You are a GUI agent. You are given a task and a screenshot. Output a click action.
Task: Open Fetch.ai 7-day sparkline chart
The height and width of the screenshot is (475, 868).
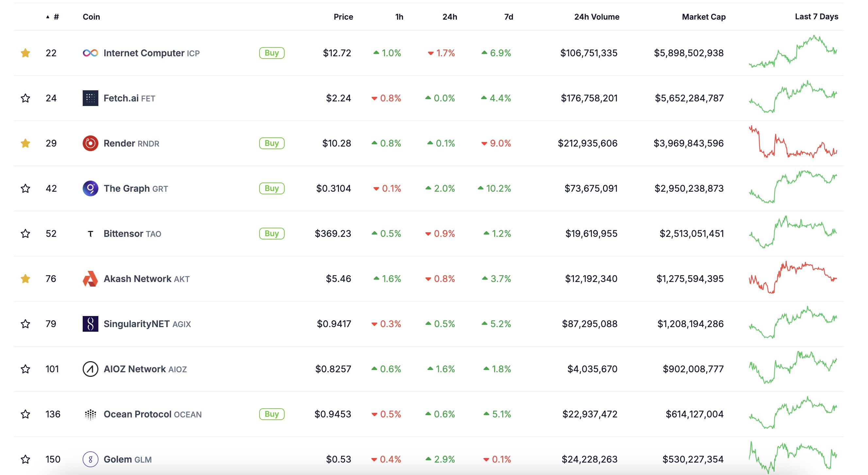[x=793, y=97]
